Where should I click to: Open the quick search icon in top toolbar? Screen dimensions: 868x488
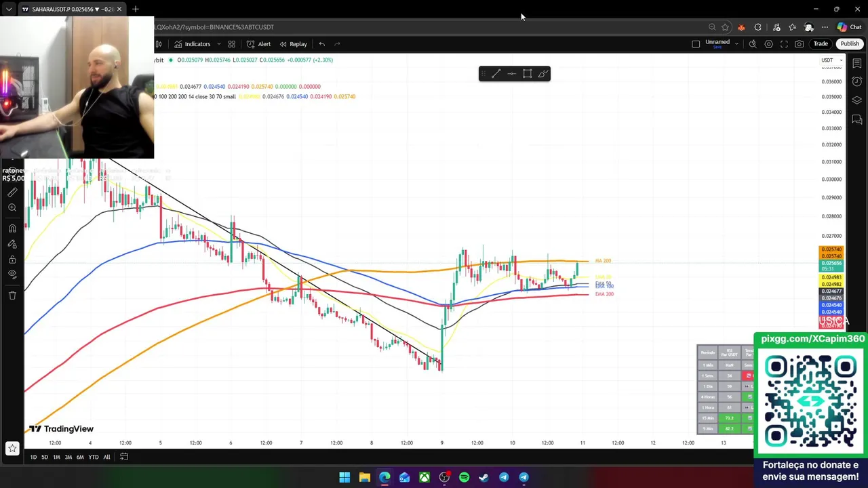tap(753, 44)
